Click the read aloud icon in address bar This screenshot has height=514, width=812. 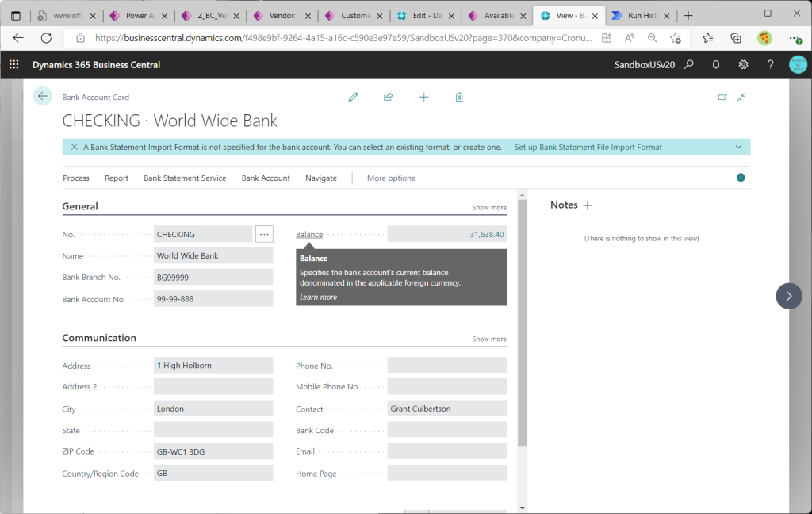pos(629,38)
